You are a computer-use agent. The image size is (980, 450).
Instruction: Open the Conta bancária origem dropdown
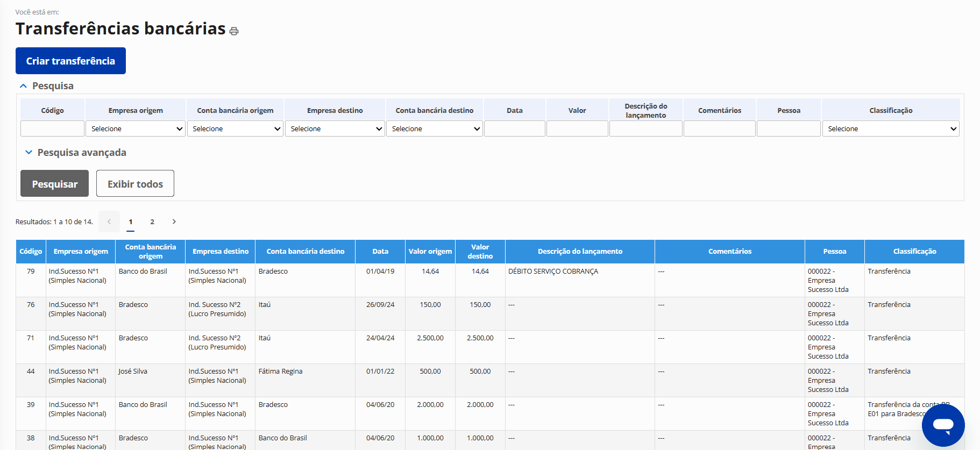(235, 128)
